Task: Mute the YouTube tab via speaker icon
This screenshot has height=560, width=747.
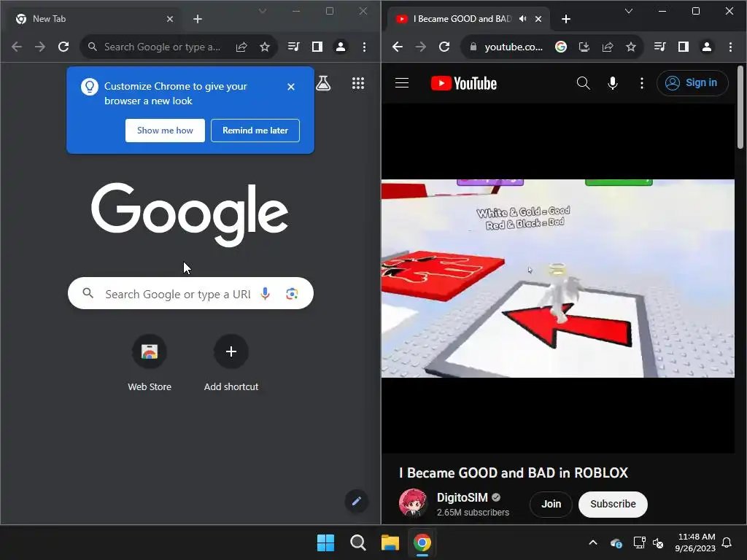Action: pos(523,19)
